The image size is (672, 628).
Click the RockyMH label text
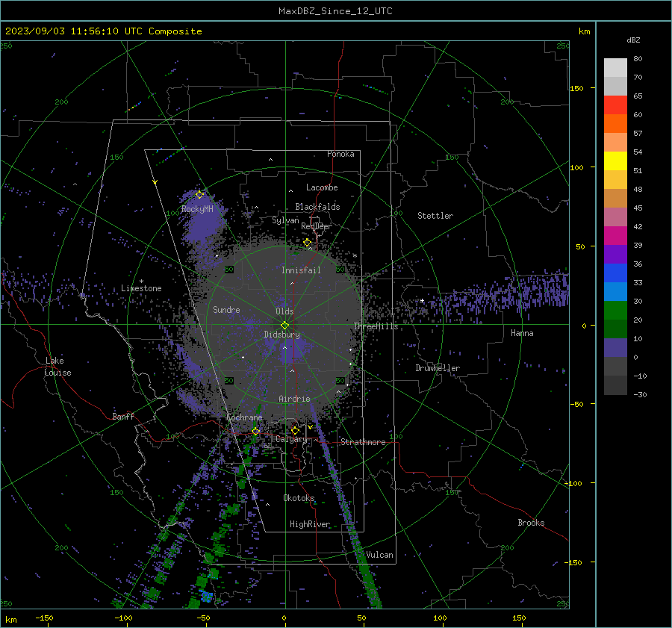coord(197,209)
